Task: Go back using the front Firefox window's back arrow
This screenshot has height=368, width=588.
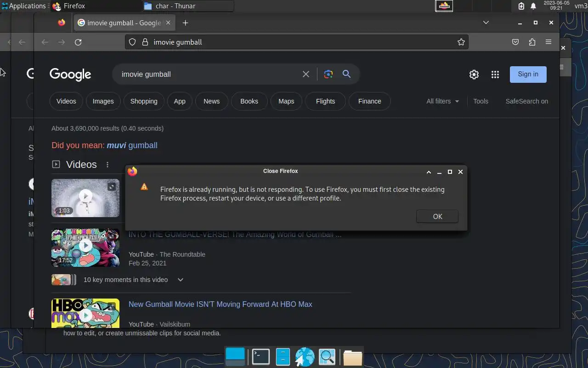Action: (45, 42)
